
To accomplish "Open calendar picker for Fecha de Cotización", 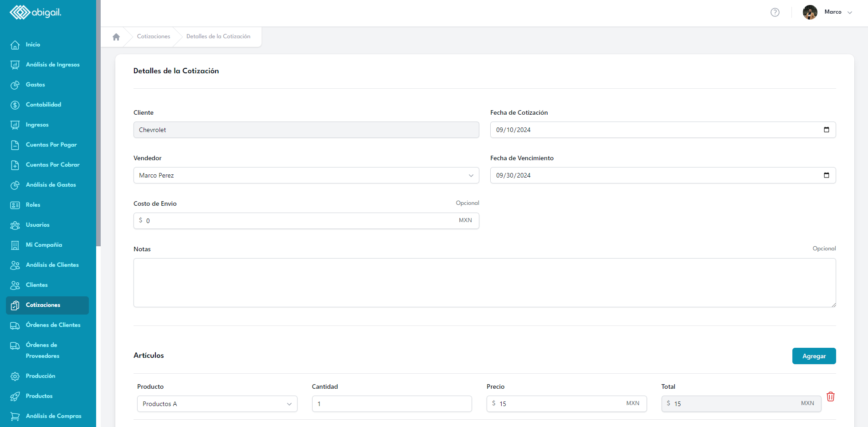I will 826,130.
